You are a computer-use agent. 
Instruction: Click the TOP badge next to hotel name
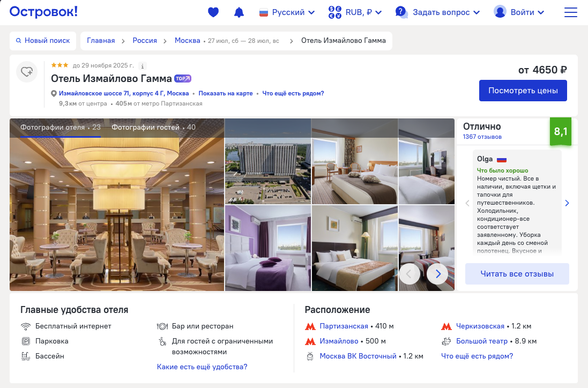coord(183,78)
